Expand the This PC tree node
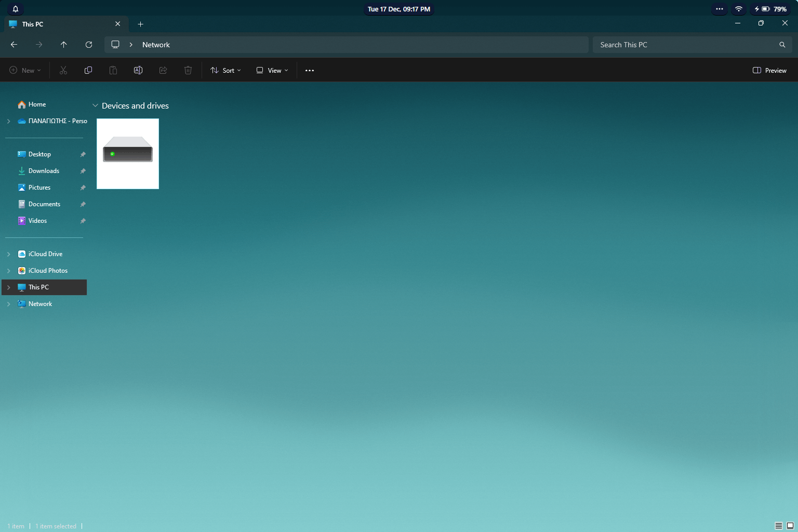This screenshot has height=532, width=798. coord(8,287)
